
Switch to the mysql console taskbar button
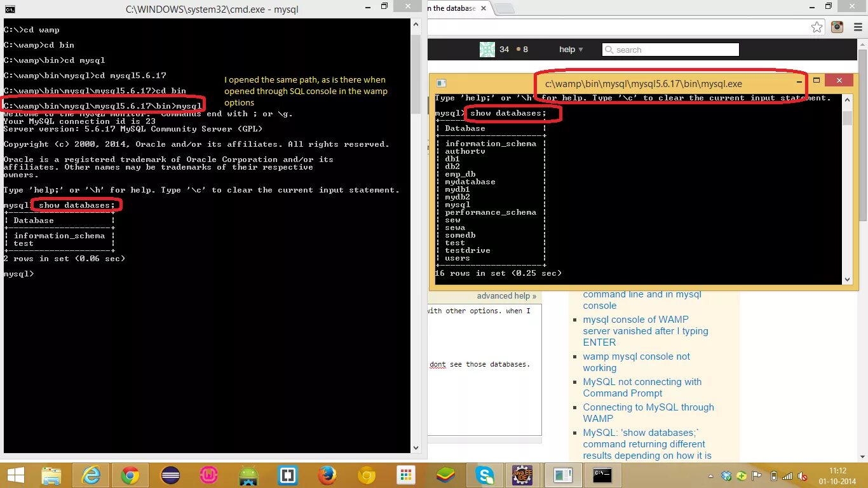point(563,475)
